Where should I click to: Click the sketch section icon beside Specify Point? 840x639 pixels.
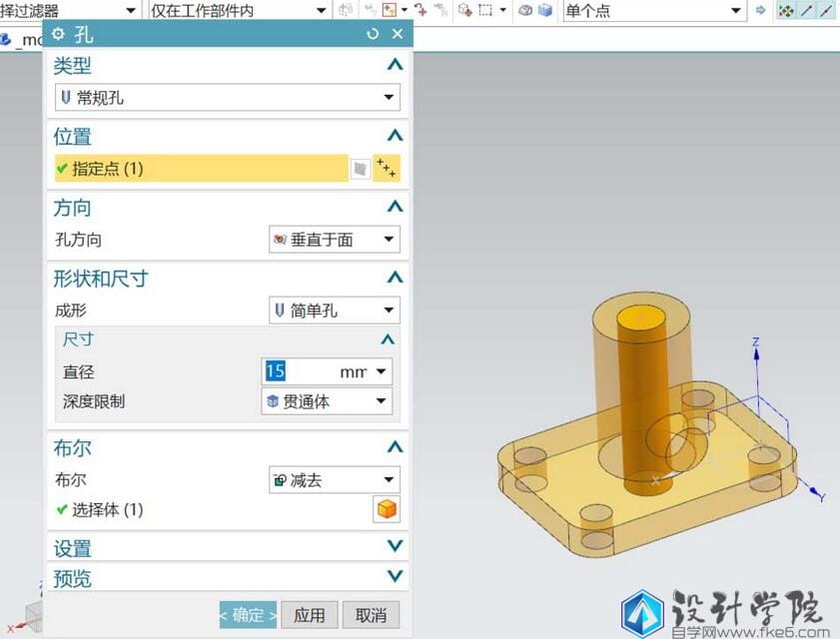pyautogui.click(x=360, y=169)
